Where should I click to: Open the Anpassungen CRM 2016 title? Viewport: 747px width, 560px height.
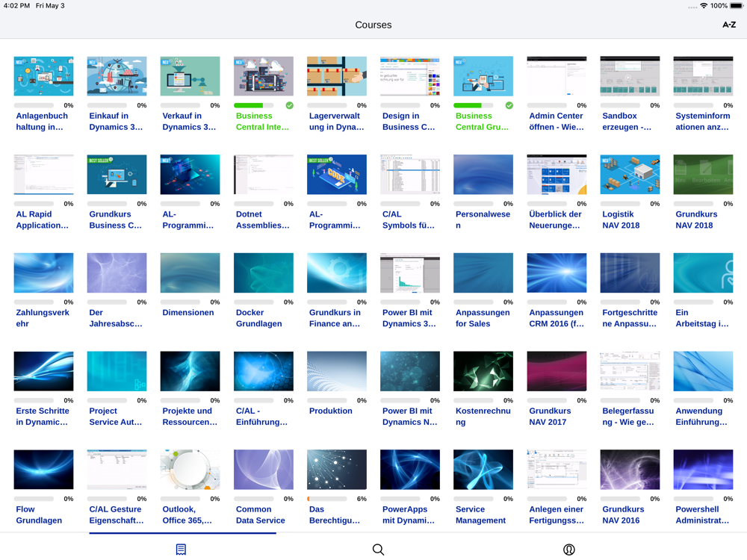556,318
